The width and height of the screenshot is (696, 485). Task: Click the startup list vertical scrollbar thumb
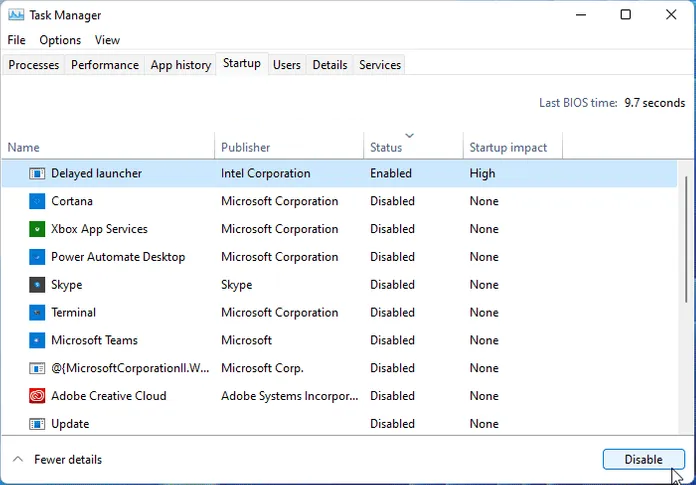(x=687, y=240)
